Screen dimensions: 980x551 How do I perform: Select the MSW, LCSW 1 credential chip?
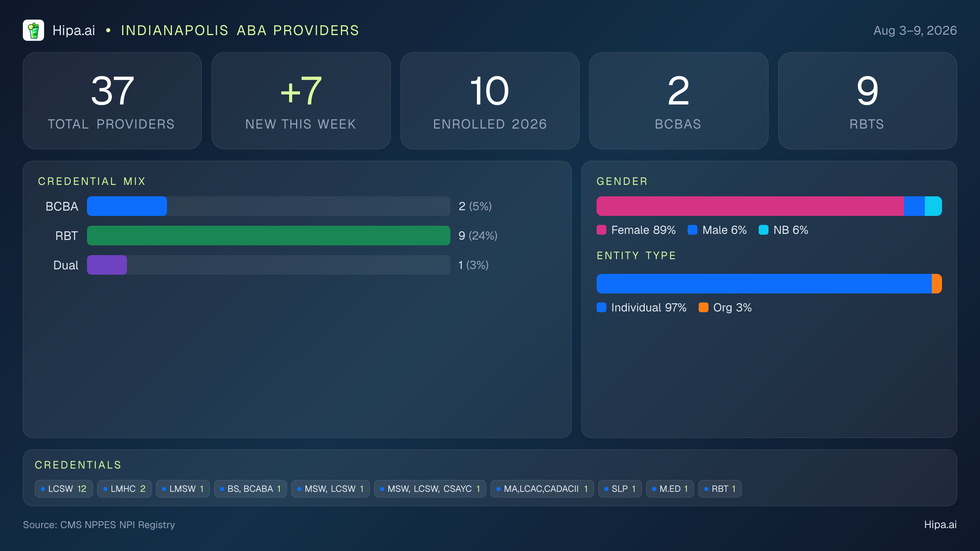click(x=330, y=489)
